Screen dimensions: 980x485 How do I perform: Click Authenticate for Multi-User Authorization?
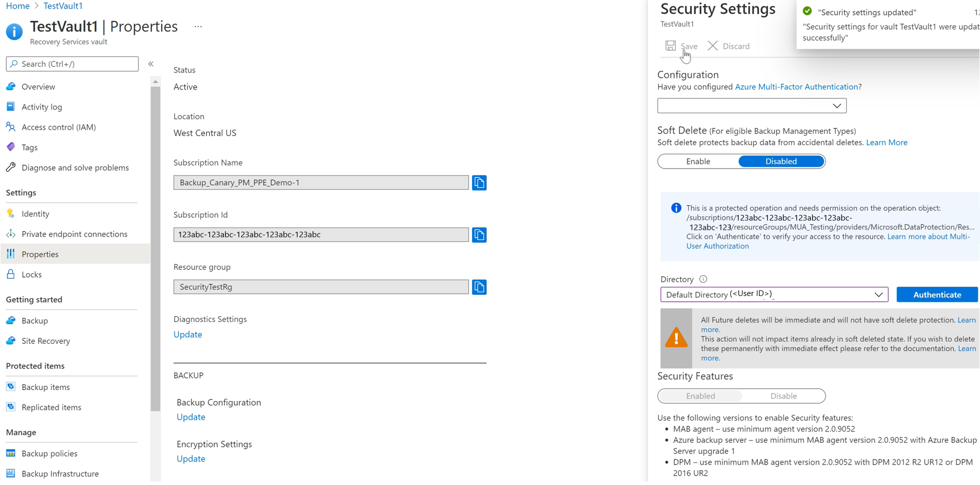coord(937,294)
